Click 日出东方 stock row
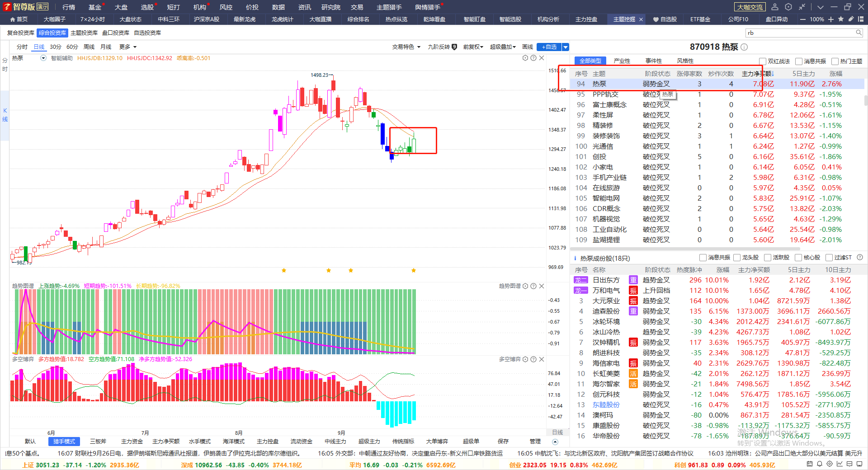This screenshot has width=868, height=470. (x=717, y=280)
